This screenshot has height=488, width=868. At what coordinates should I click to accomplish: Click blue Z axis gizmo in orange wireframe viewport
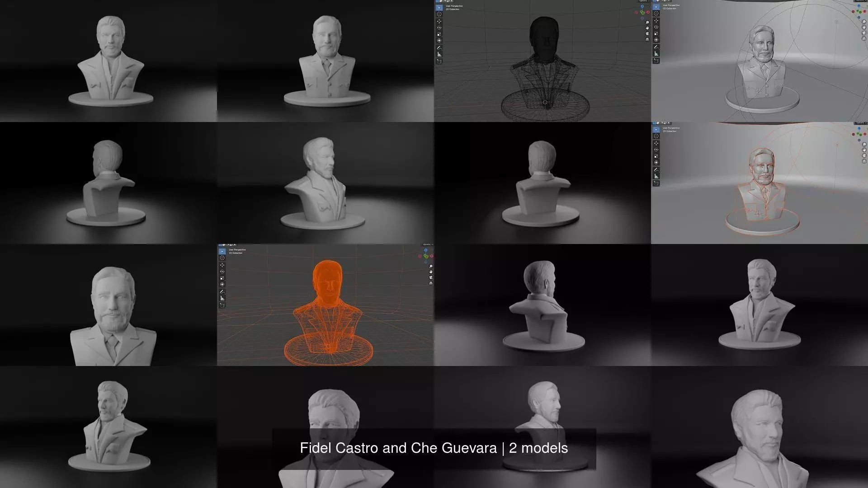(x=426, y=250)
